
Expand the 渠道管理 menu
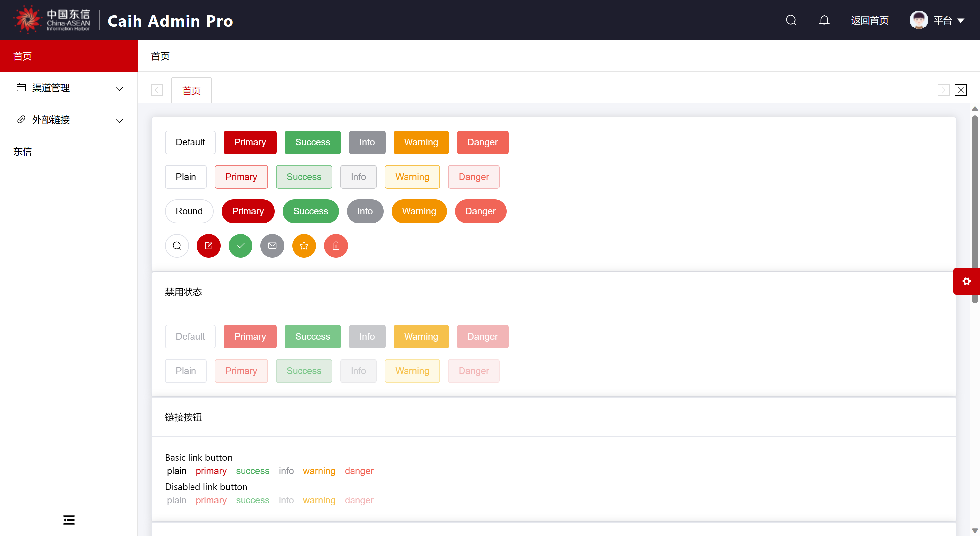click(69, 88)
